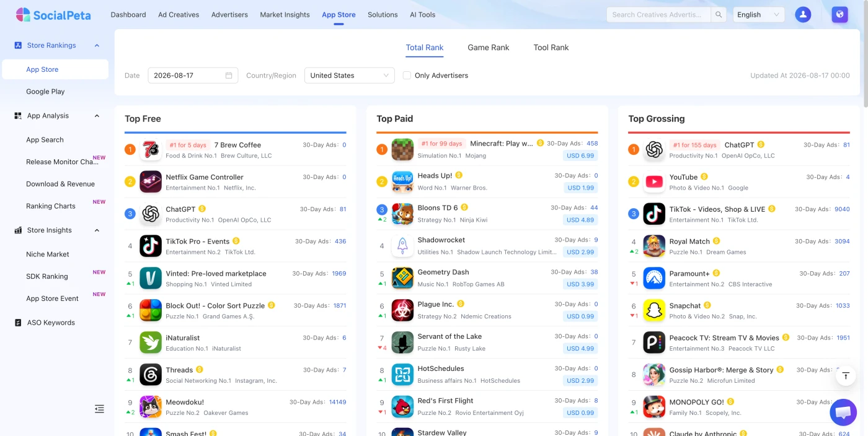Open Servant of the Lake app name

tap(449, 336)
